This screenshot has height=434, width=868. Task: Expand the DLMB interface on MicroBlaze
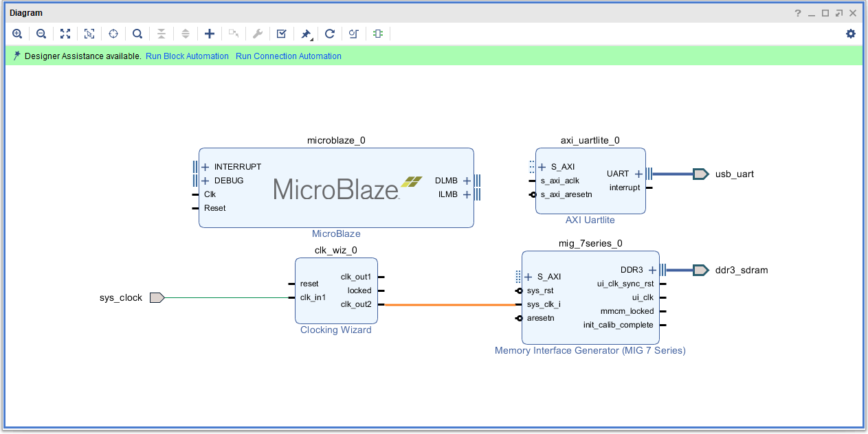click(467, 181)
